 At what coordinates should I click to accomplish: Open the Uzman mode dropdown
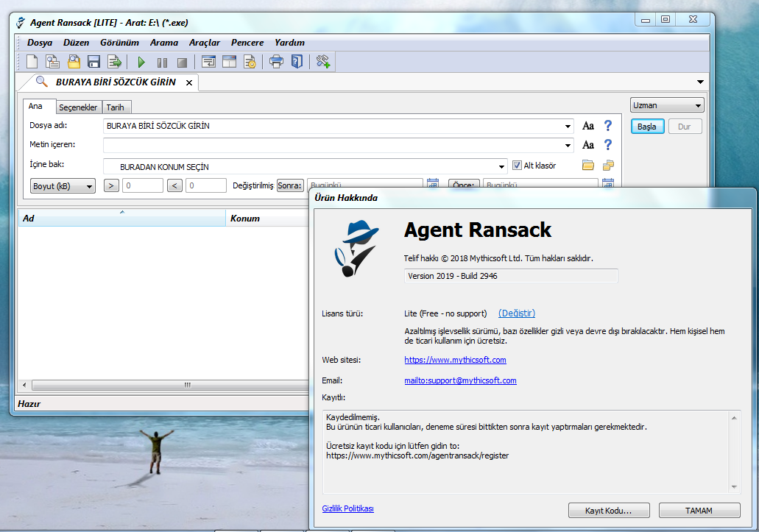(667, 105)
